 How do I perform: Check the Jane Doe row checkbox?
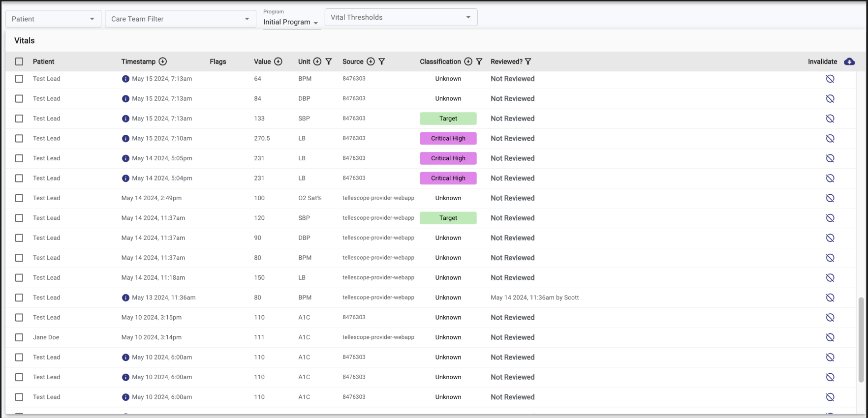[x=19, y=337]
